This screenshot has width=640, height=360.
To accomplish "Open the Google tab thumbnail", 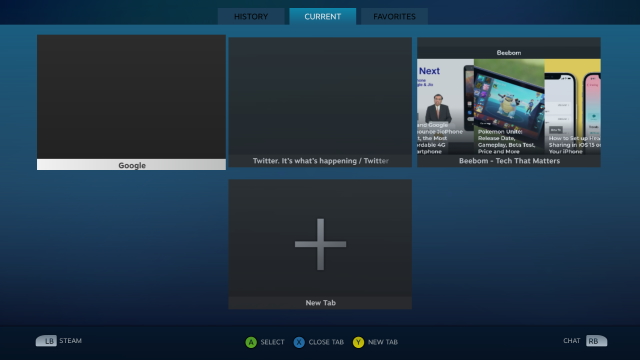I will coord(131,102).
